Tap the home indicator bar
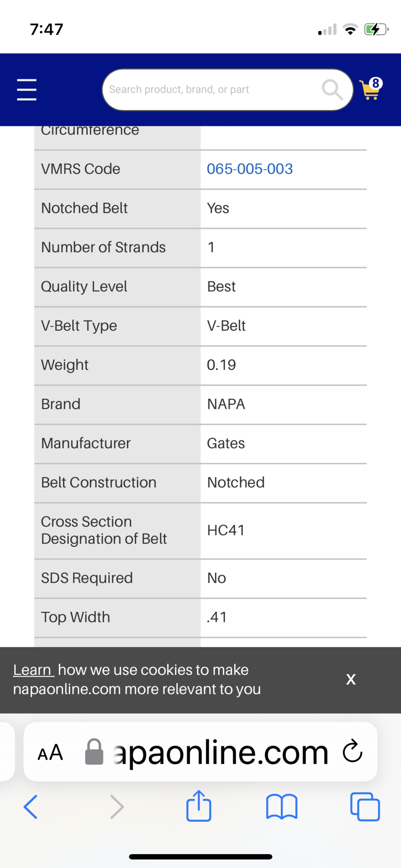The height and width of the screenshot is (868, 401). coord(200,857)
